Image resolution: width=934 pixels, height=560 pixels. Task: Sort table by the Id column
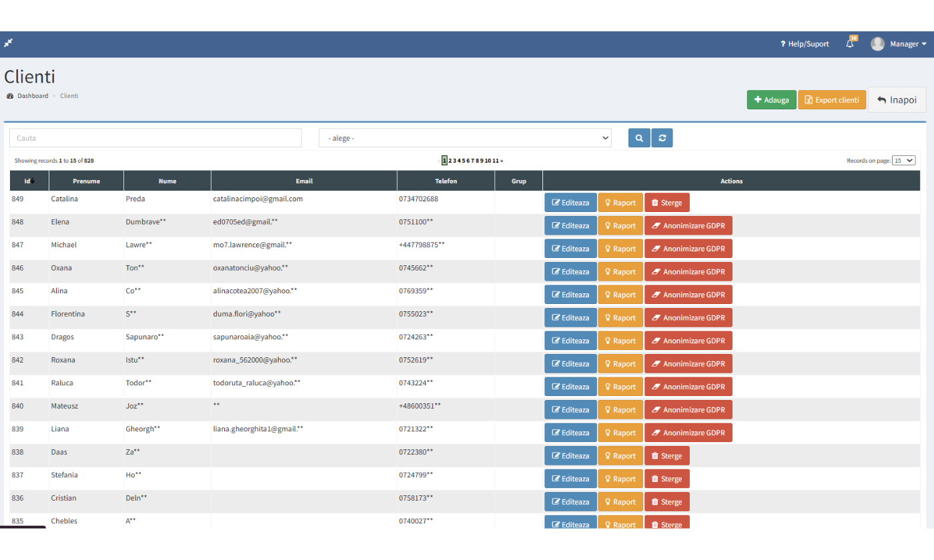(x=29, y=181)
